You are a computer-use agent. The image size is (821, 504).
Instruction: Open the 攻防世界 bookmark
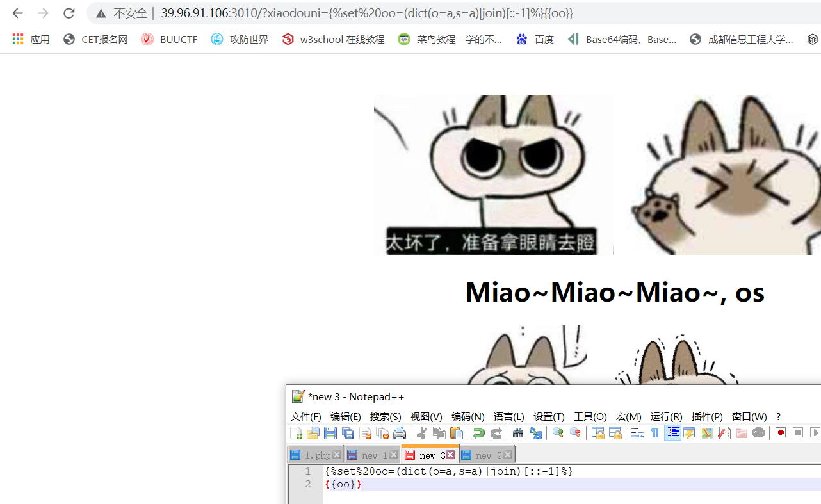pyautogui.click(x=240, y=39)
